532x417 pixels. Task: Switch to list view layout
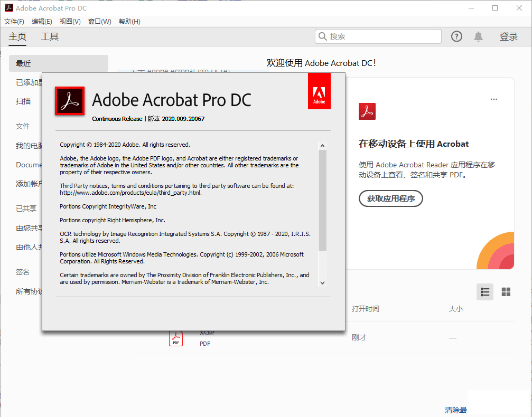click(x=485, y=292)
